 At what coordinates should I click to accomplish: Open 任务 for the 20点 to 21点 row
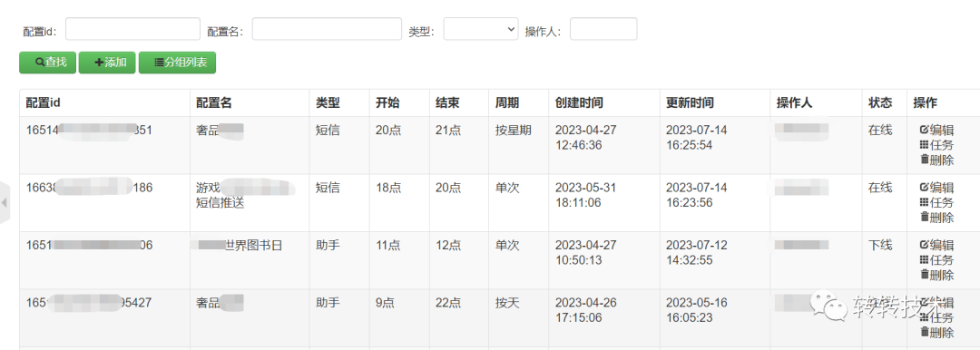tap(936, 145)
